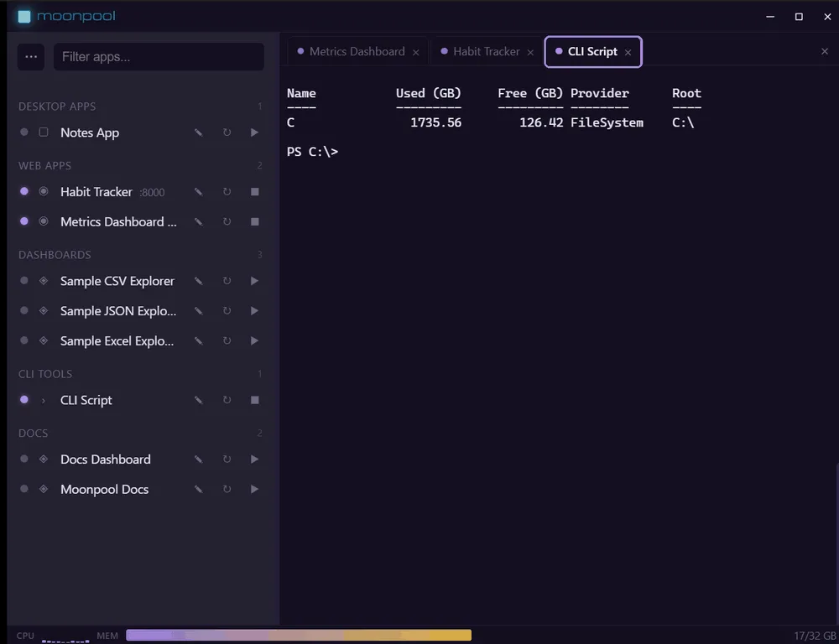Select Docs Dashboard in sidebar
This screenshot has width=839, height=644.
tap(106, 460)
